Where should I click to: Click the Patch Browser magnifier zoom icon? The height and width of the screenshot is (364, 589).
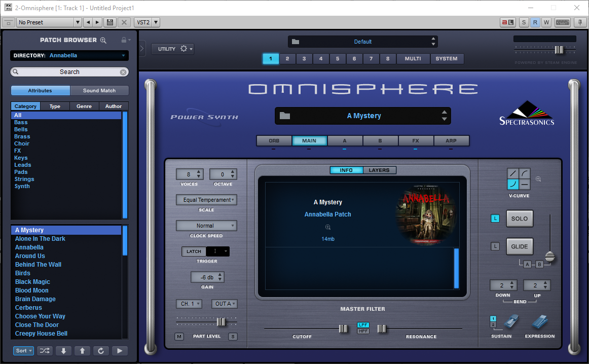(x=103, y=40)
